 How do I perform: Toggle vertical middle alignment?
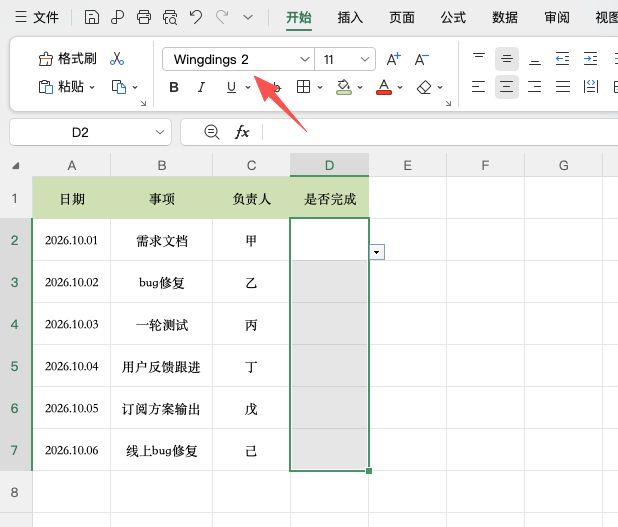tap(507, 59)
